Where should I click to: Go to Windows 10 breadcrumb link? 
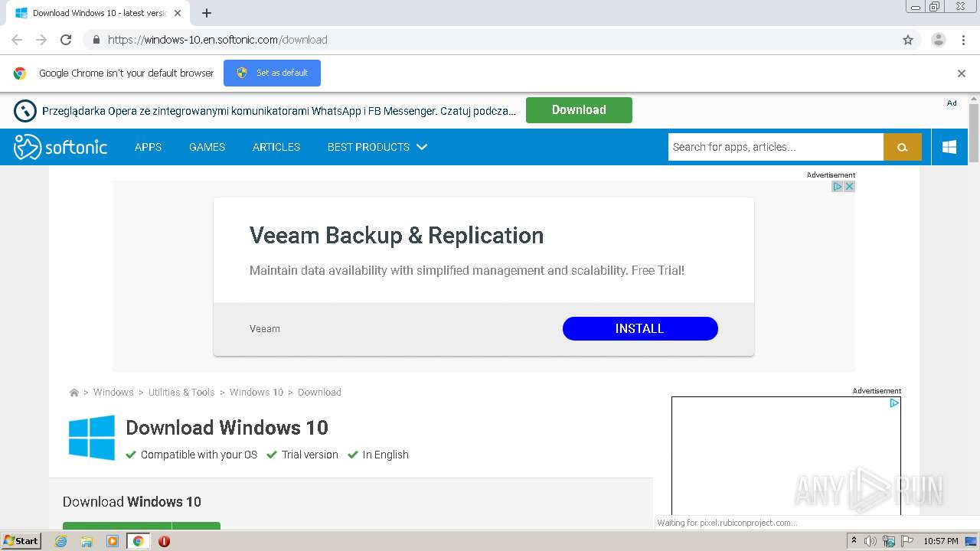point(256,393)
